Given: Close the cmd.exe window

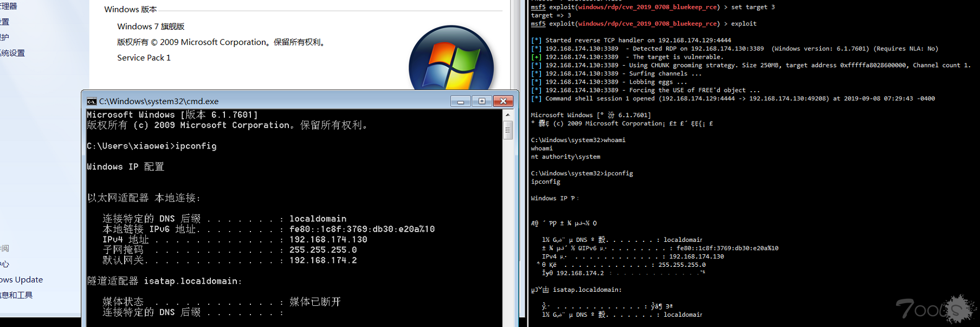Looking at the screenshot, I should (503, 101).
